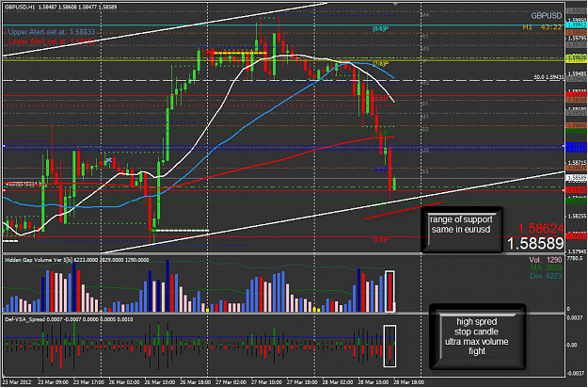Click the Hidden Gap Volume indicator title

77,260
